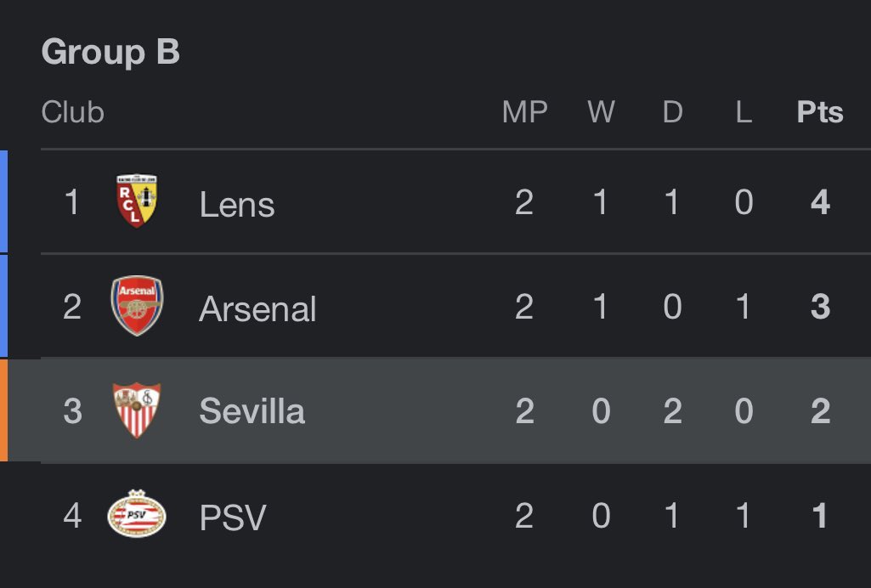
Task: Click Lens points total of 4
Action: [x=821, y=202]
